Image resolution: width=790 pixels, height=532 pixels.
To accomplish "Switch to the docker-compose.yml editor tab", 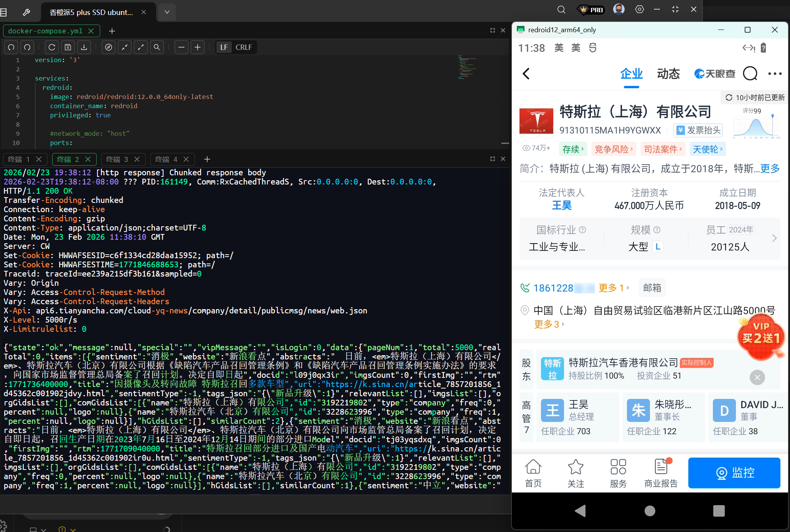I will [x=45, y=31].
